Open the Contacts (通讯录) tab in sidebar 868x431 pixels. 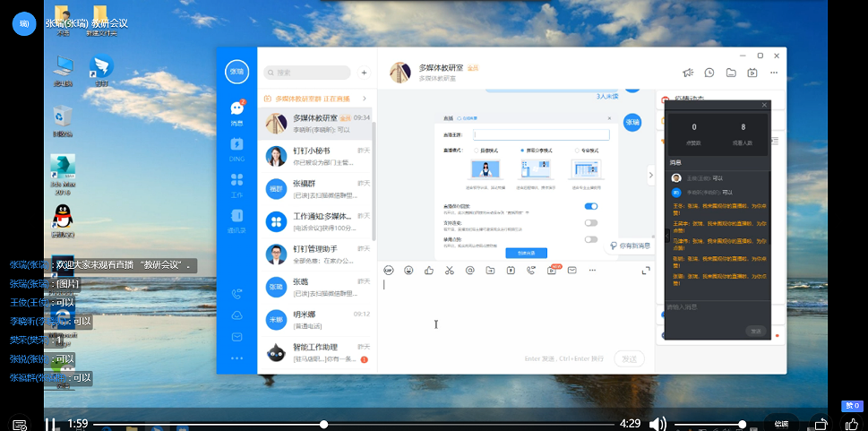point(236,221)
